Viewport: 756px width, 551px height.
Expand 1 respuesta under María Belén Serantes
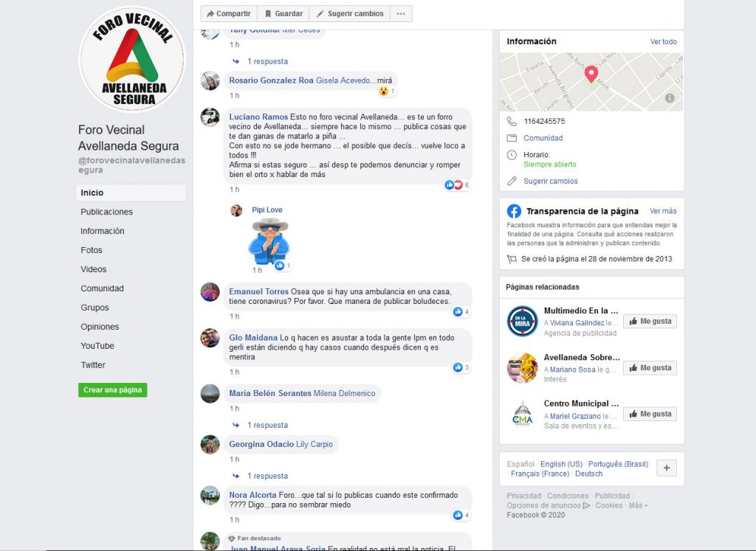[267, 426]
